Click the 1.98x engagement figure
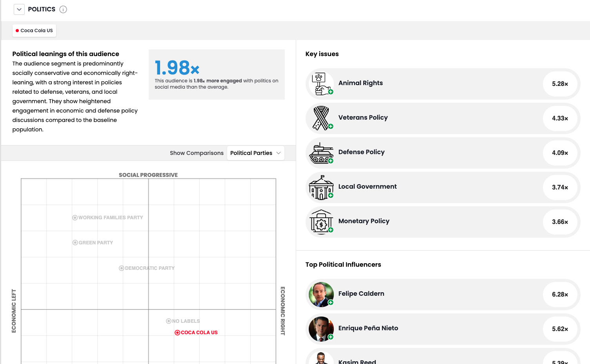590x364 pixels. [177, 67]
